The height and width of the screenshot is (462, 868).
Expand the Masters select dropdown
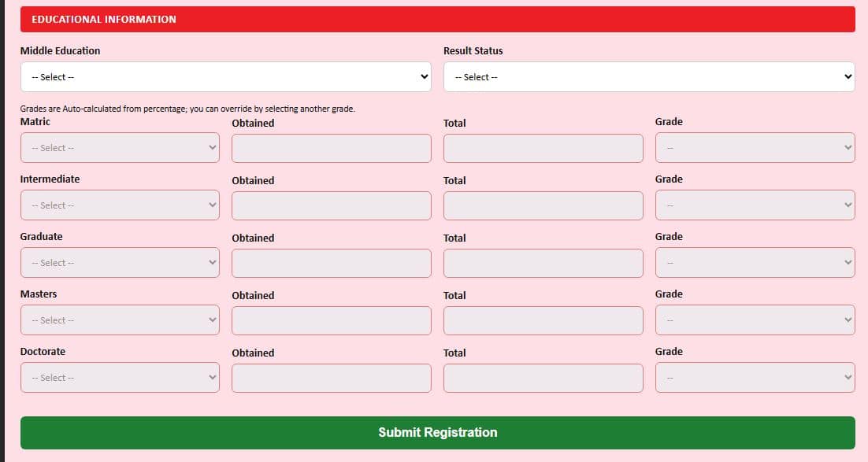[x=121, y=320]
